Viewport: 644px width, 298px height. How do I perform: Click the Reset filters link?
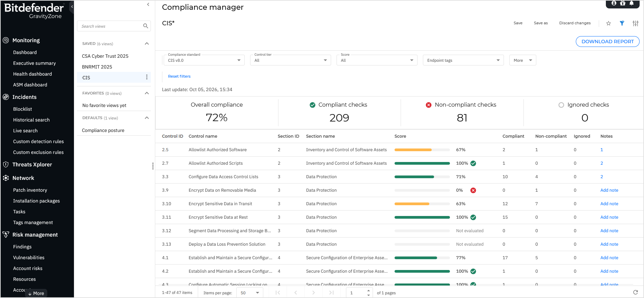179,76
